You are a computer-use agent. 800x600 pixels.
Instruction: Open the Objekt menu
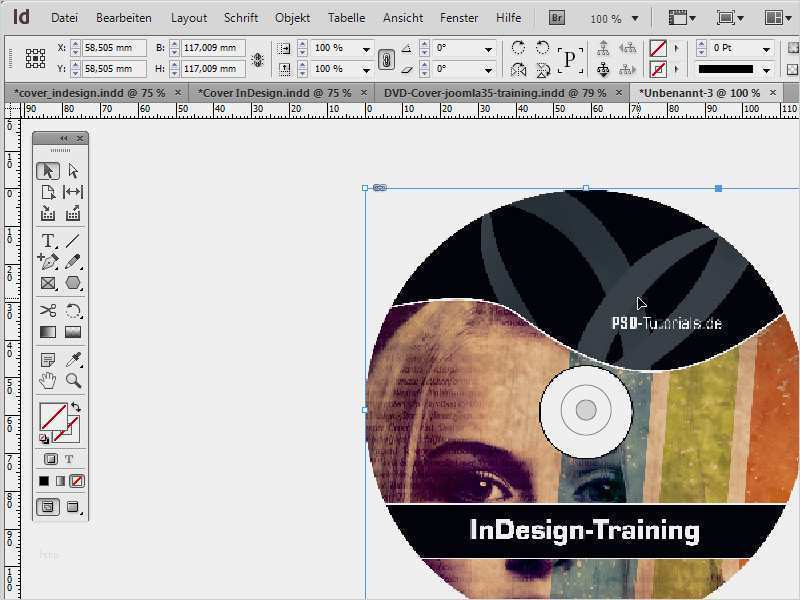click(x=292, y=18)
